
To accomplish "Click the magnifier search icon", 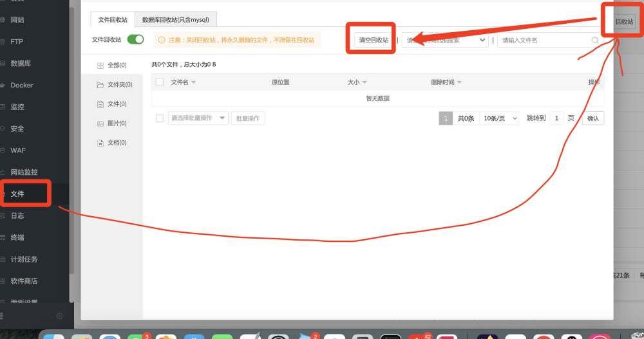I will (x=594, y=41).
